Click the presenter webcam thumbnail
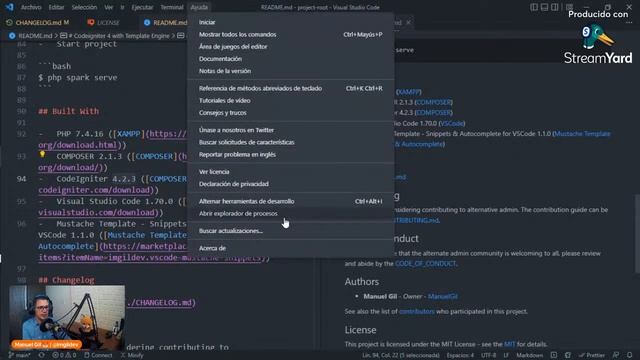 pos(67,318)
